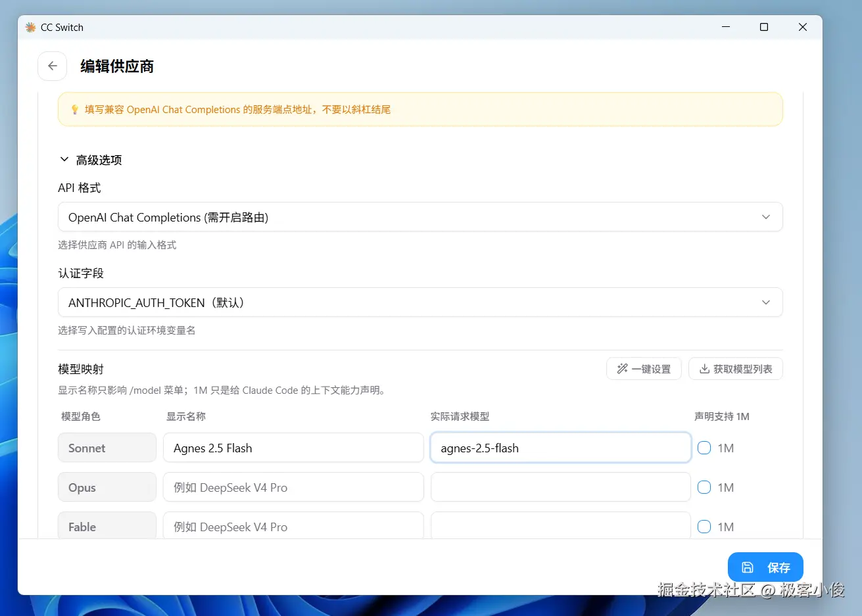The image size is (862, 616).
Task: Enable 1M checkbox for Opus
Action: pyautogui.click(x=704, y=487)
